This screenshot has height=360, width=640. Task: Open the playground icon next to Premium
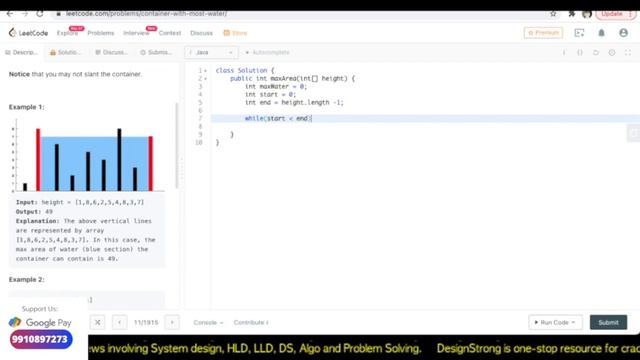[579, 33]
